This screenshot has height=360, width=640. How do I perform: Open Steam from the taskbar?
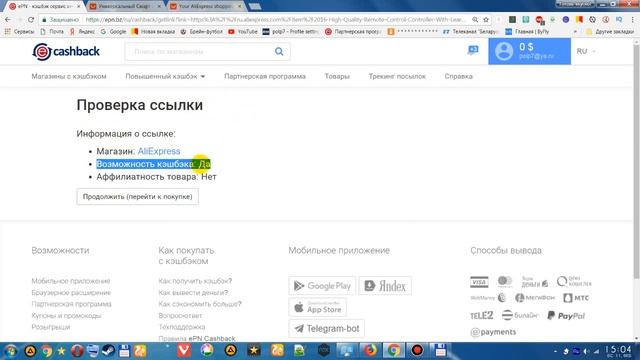[x=108, y=351]
